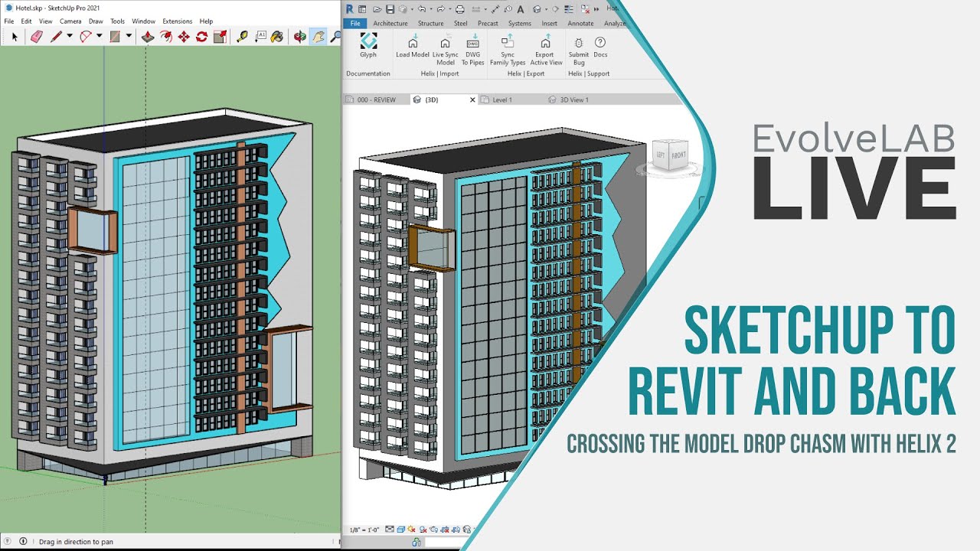Open the Line tool dropdown arrow

coord(70,36)
